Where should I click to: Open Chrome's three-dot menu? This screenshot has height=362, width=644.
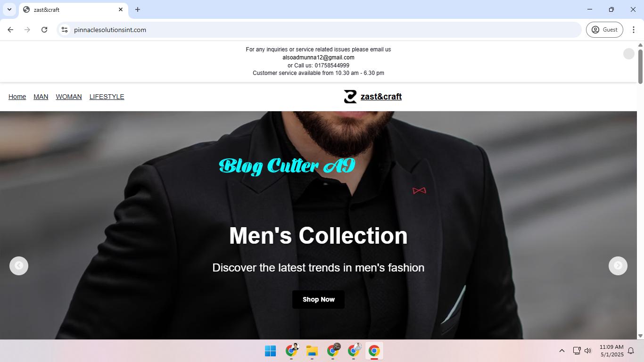click(x=634, y=29)
